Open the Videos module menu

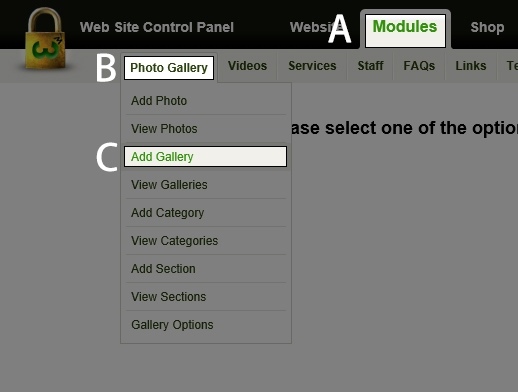(x=247, y=66)
